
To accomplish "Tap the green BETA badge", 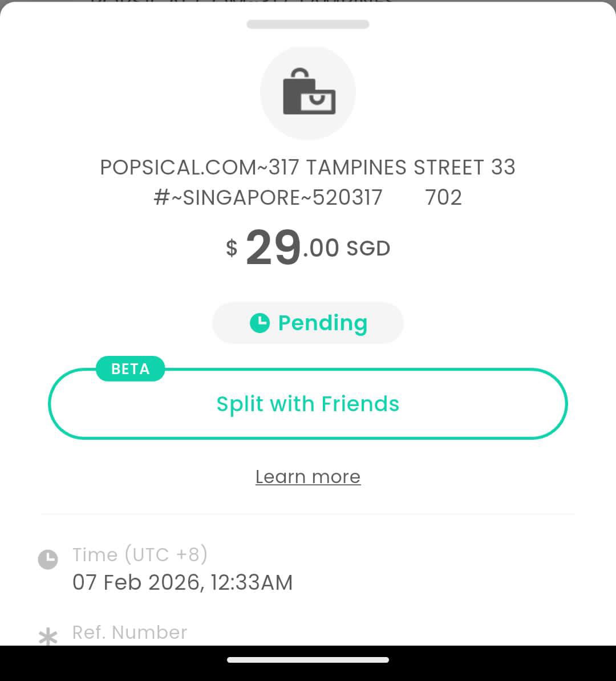I will tap(130, 369).
